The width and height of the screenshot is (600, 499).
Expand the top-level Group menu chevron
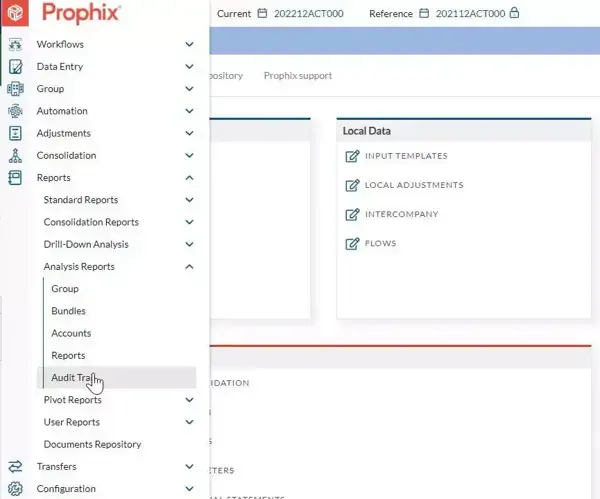pyautogui.click(x=189, y=89)
